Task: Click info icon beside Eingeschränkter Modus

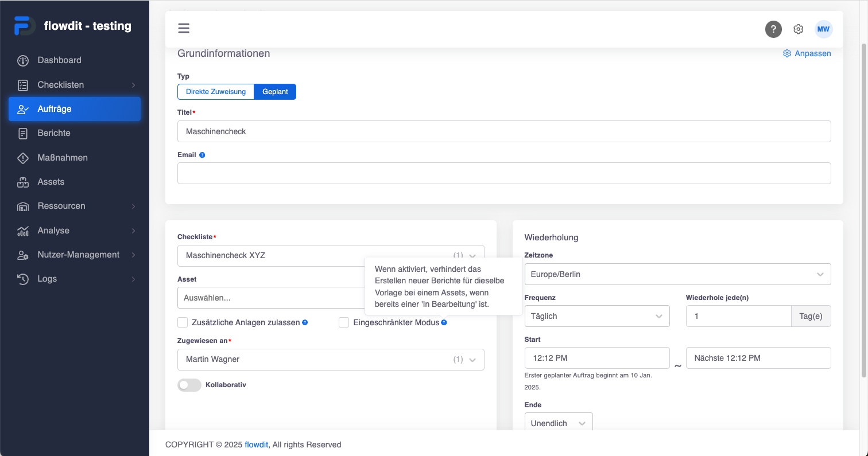Action: (x=444, y=323)
